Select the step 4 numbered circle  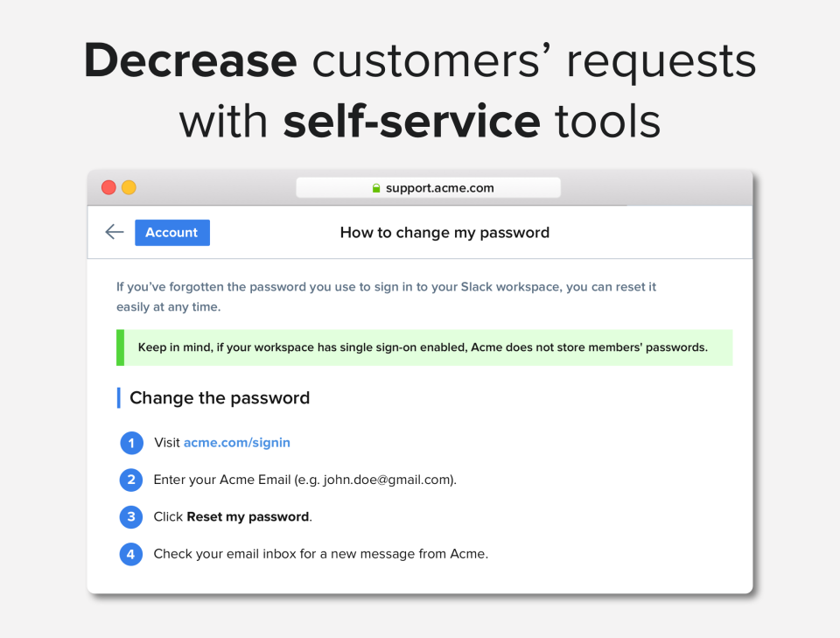tap(131, 553)
